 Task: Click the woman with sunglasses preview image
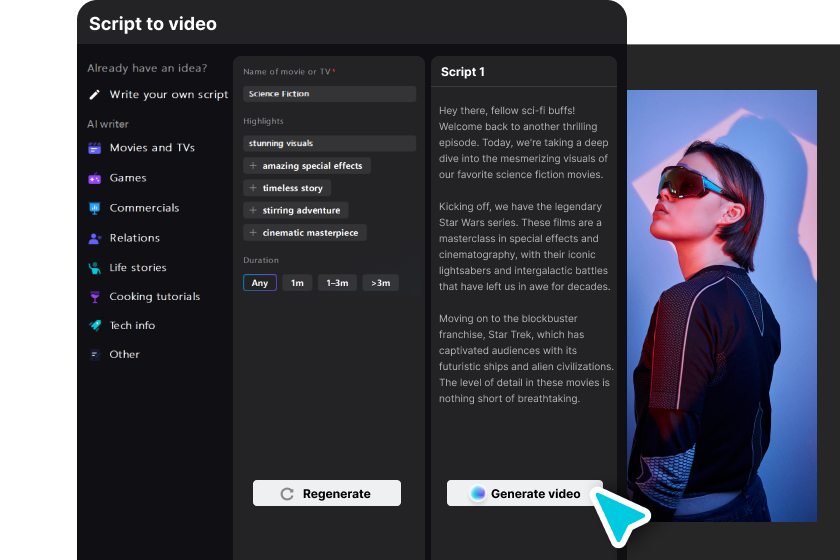(722, 305)
